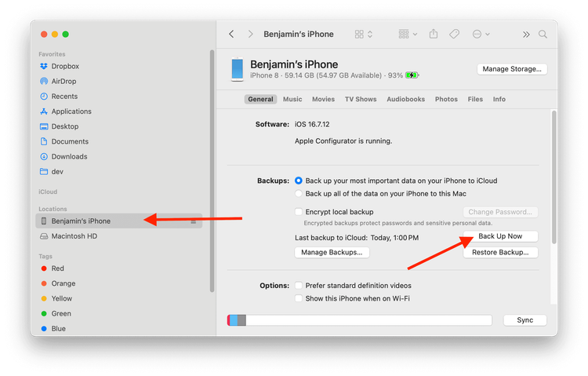Click the Finder back arrow

[x=231, y=35]
